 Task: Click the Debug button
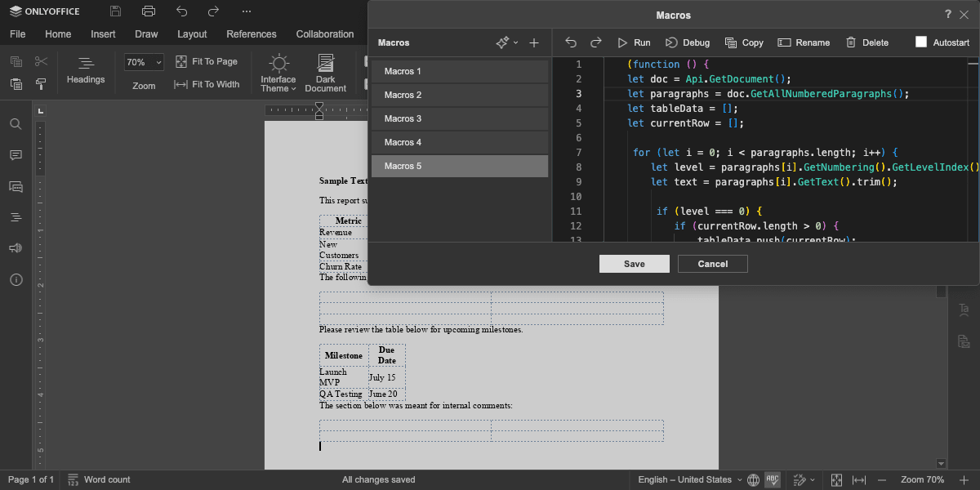(x=688, y=42)
